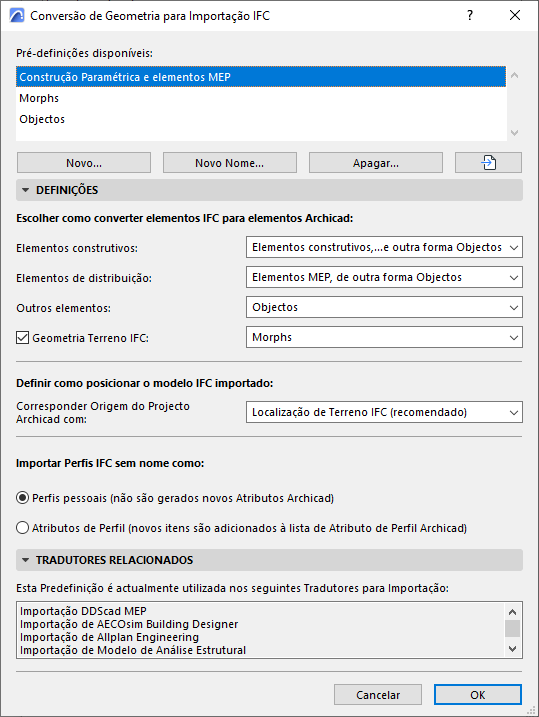The image size is (539, 717).
Task: Click the presets list scroll down arrow
Action: tap(514, 133)
